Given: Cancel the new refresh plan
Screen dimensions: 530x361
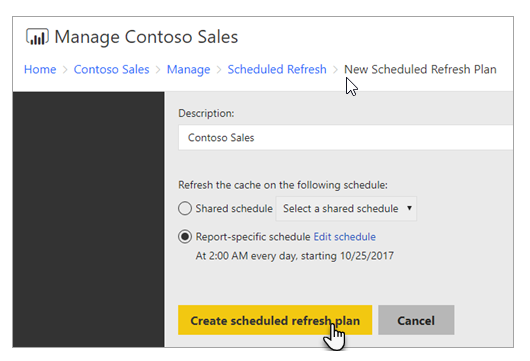Looking at the screenshot, I should [x=416, y=320].
